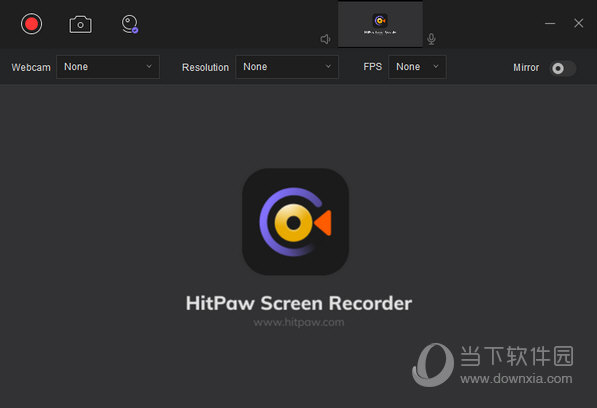The image size is (597, 408).
Task: Close the HitPaw recorder window
Action: click(579, 23)
